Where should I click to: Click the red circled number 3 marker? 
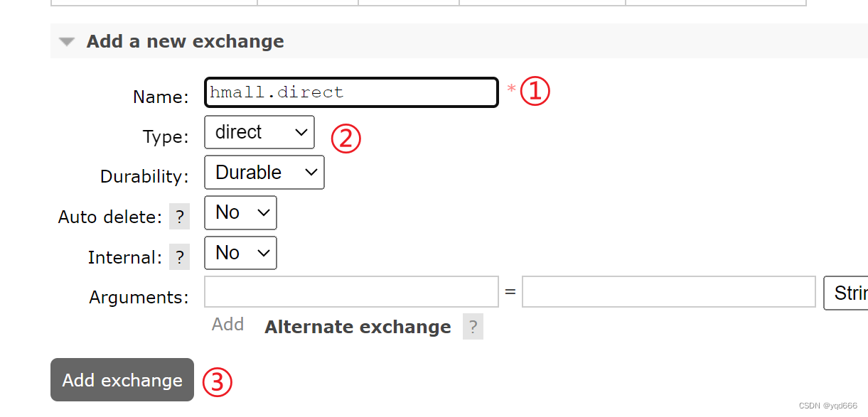point(218,383)
